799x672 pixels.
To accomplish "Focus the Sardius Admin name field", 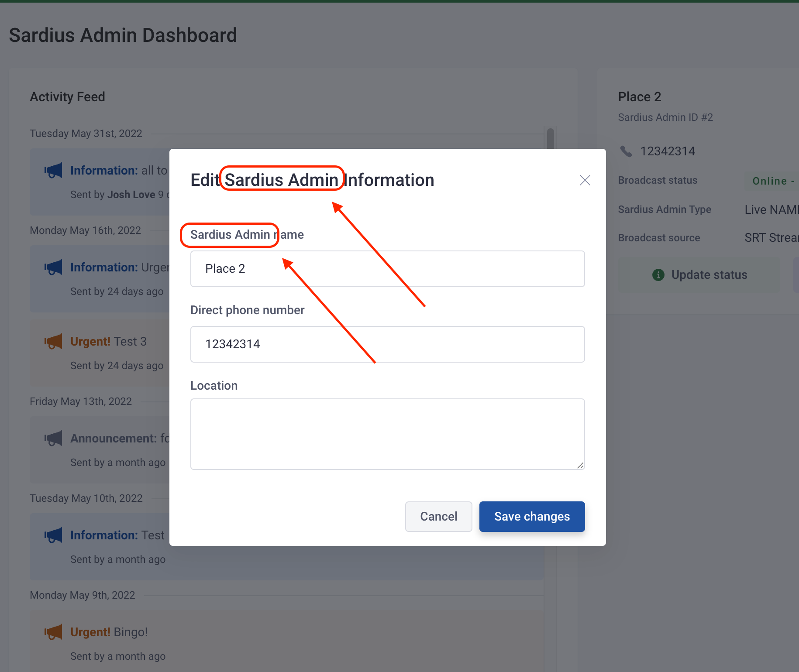I will coord(387,269).
